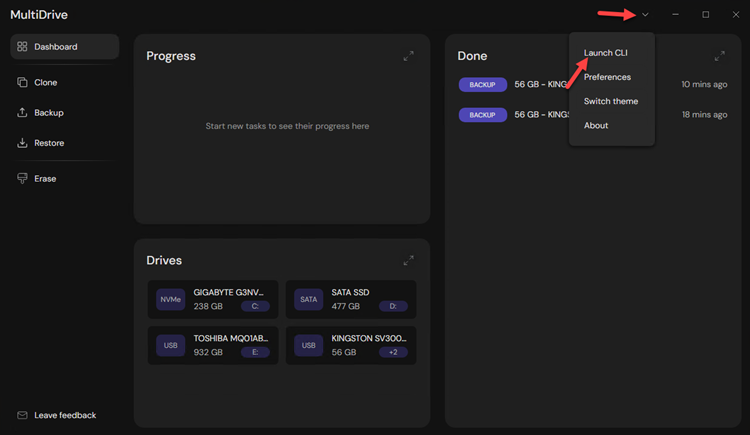Expand the Done panel
The height and width of the screenshot is (435, 750).
(719, 56)
